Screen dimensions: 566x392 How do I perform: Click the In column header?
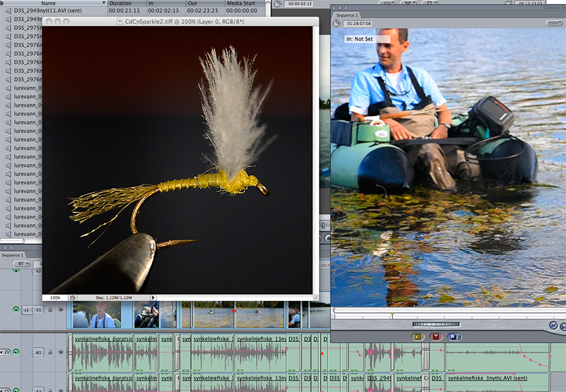[166, 3]
